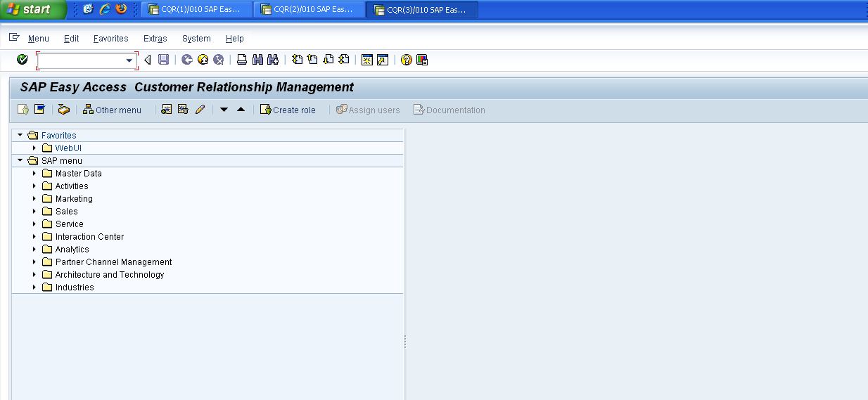Expand the Service node

coord(34,224)
